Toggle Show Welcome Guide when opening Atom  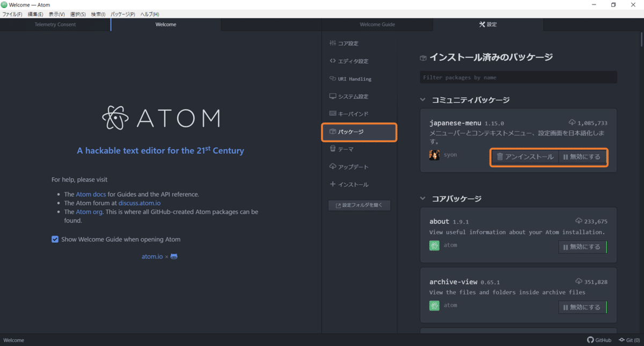tap(55, 240)
